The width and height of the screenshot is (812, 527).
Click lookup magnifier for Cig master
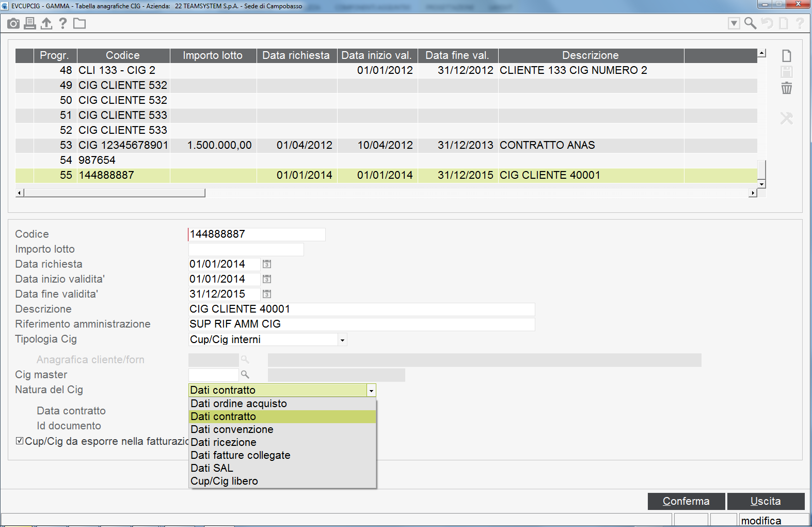[x=245, y=375]
